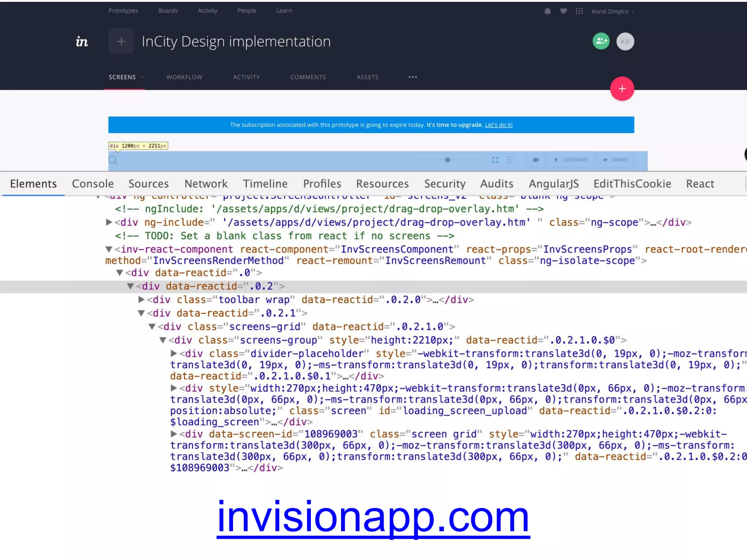Expand the loading_screen_upload div node
The height and width of the screenshot is (560, 747).
[174, 388]
